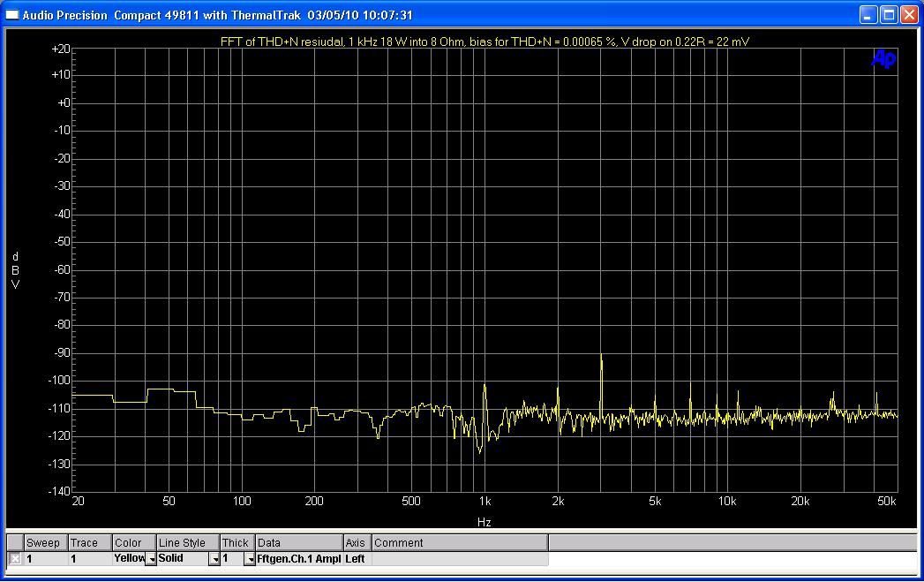The height and width of the screenshot is (582, 924).
Task: Open the Thick value dropdown arrow
Action: point(250,559)
